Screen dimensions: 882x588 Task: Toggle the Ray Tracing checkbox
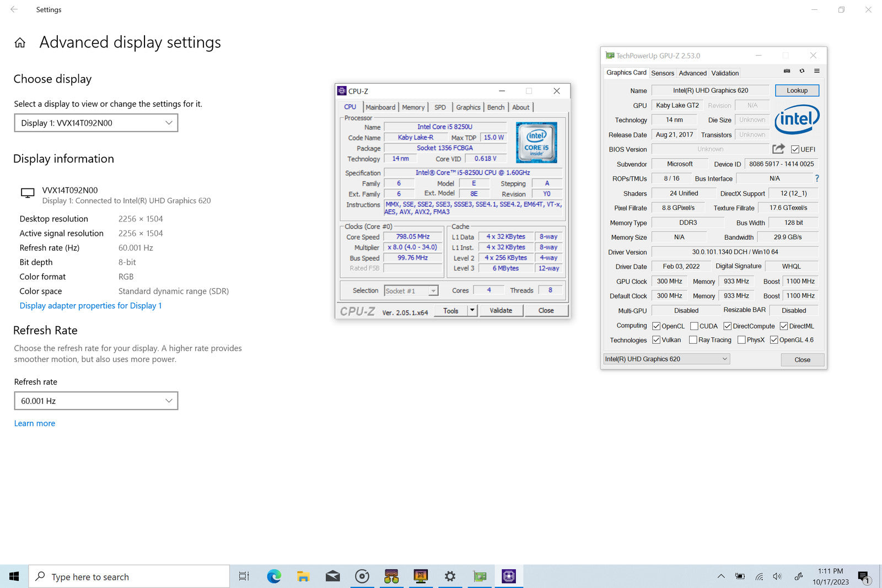pyautogui.click(x=693, y=340)
